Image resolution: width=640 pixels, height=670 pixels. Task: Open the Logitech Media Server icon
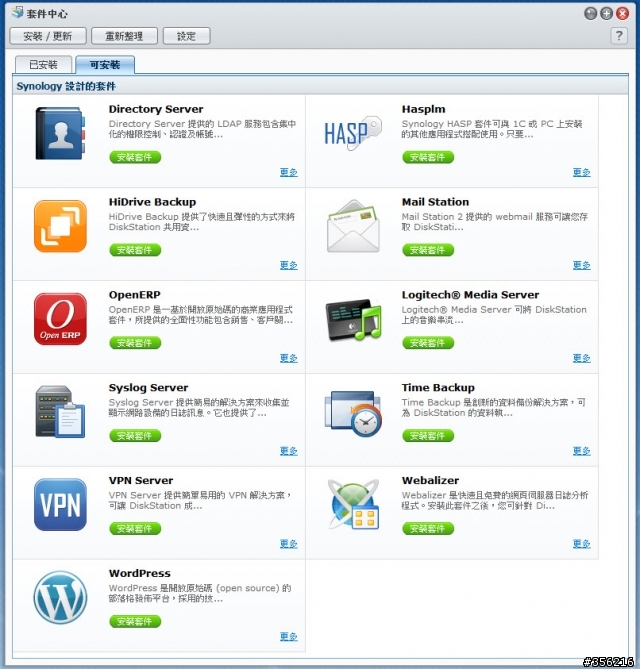pyautogui.click(x=353, y=320)
